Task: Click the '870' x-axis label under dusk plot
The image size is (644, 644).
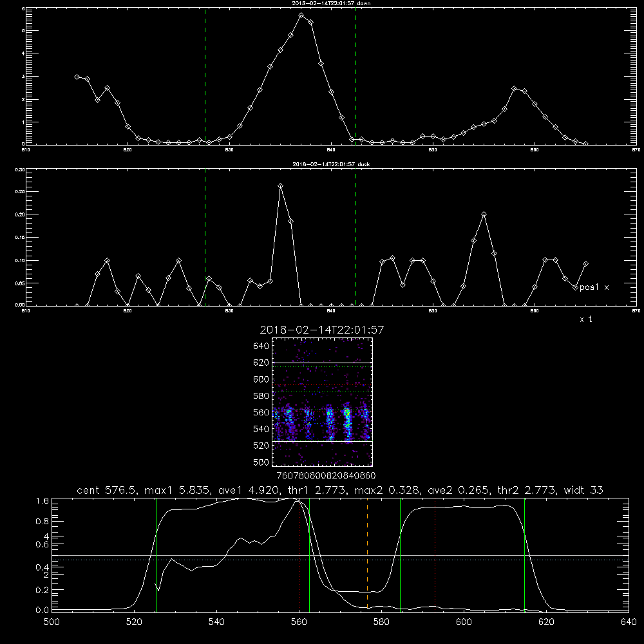Action: (x=636, y=311)
